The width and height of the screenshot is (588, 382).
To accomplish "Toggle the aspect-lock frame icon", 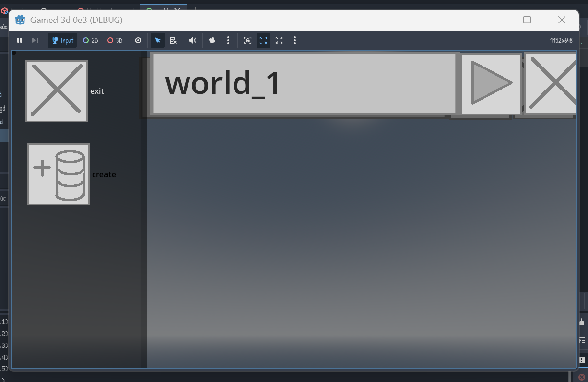I will coord(248,40).
